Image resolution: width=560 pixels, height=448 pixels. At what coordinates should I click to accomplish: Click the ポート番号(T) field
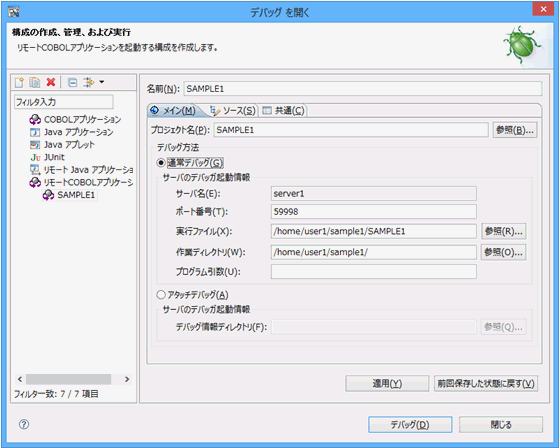click(374, 211)
